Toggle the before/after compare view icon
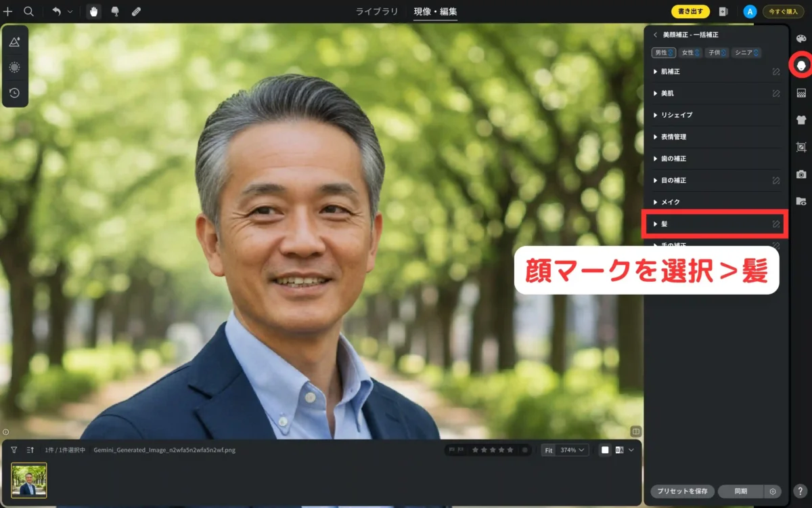 click(619, 450)
